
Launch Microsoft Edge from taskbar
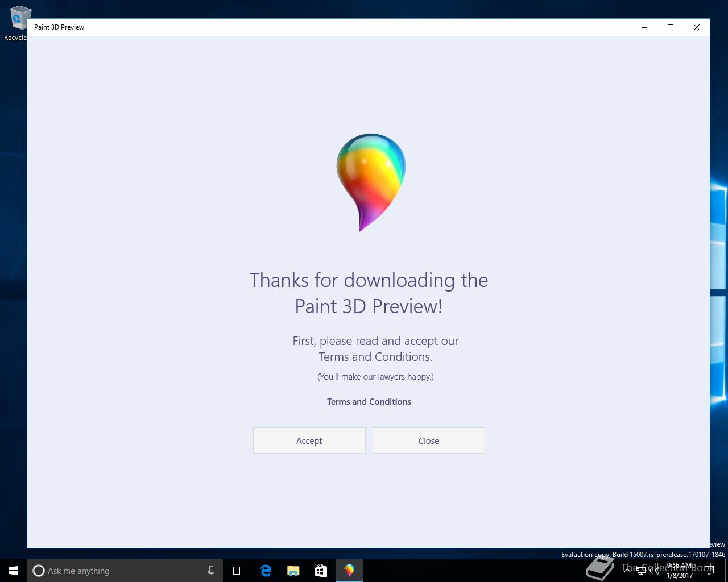coord(266,571)
